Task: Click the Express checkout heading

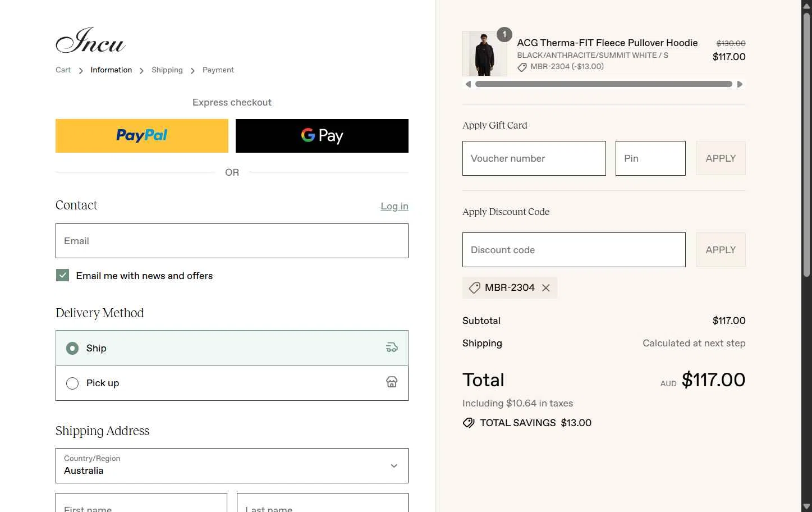Action: click(232, 102)
